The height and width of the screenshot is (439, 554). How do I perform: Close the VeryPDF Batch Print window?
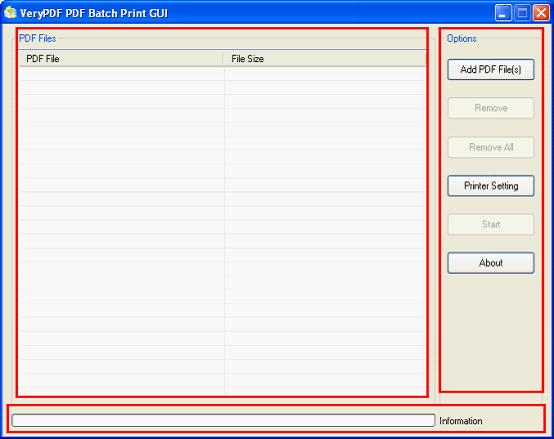pos(541,13)
